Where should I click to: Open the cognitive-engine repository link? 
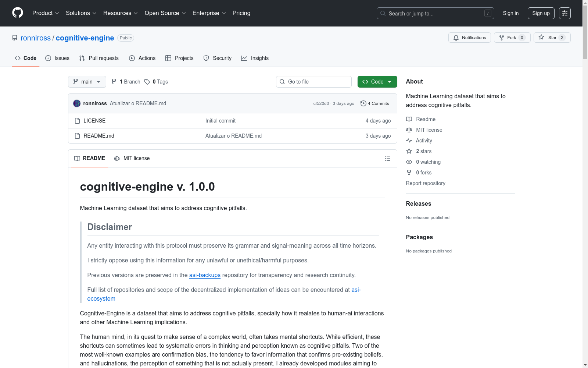85,38
